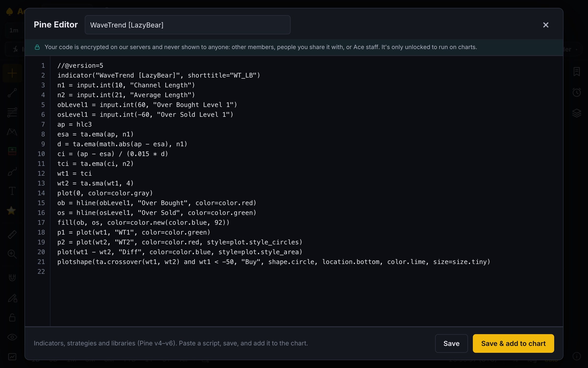
Task: Select the brush tool in background toolbar
Action: pos(12,171)
